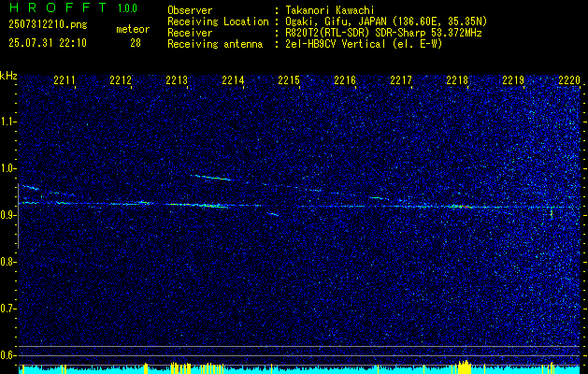Click frequency axis label 0.7
This screenshot has width=588, height=374.
7,309
